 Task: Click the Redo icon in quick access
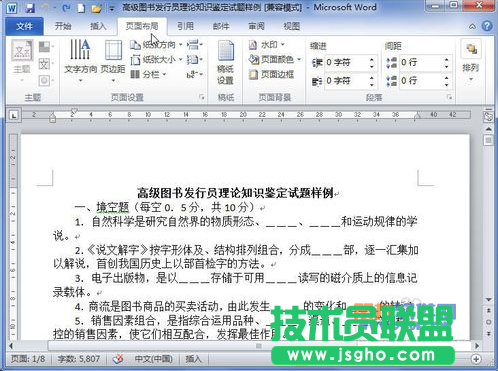coord(66,8)
